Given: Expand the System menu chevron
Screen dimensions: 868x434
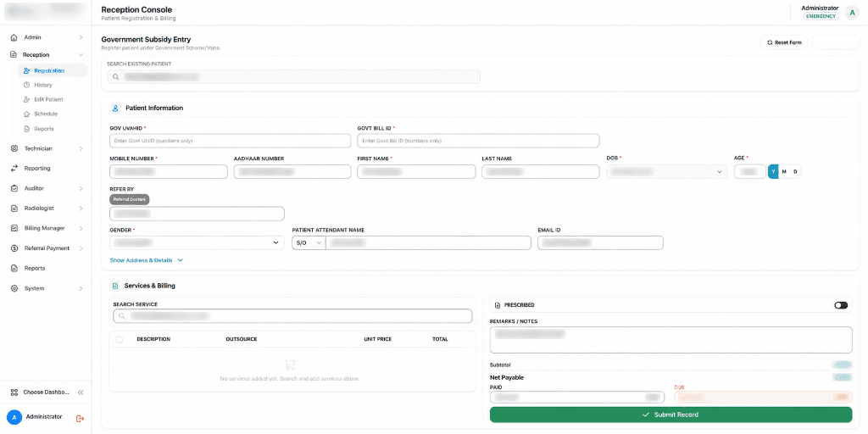Looking at the screenshot, I should point(81,288).
